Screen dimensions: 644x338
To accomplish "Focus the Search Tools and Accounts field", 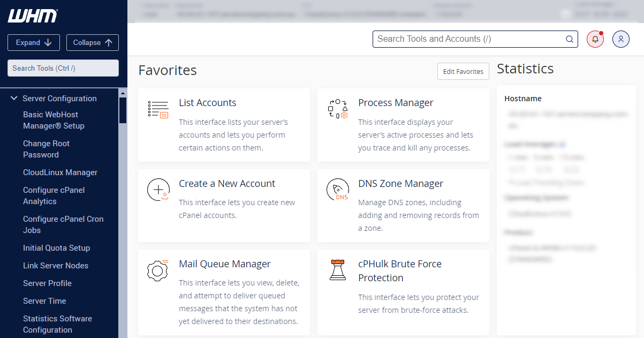I will [468, 39].
